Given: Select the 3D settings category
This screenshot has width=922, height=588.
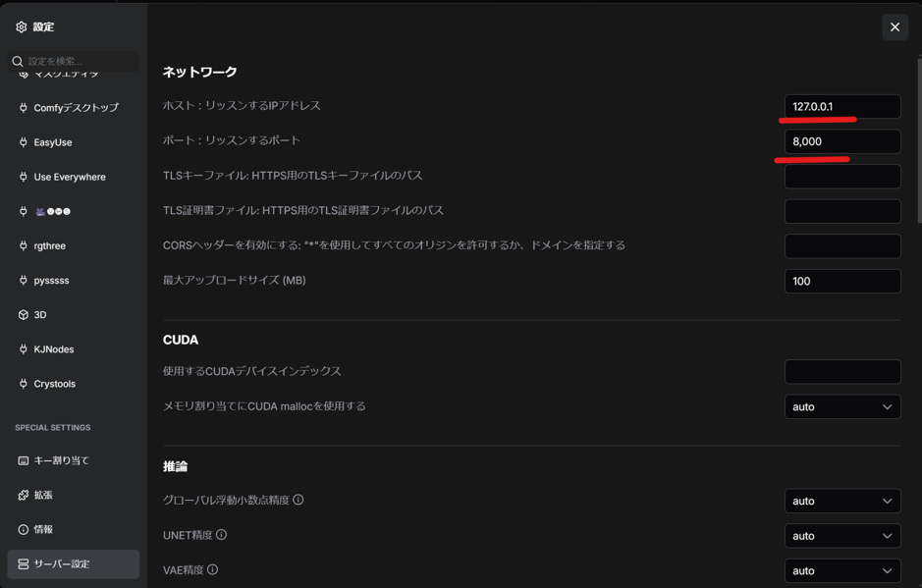Looking at the screenshot, I should tap(39, 315).
